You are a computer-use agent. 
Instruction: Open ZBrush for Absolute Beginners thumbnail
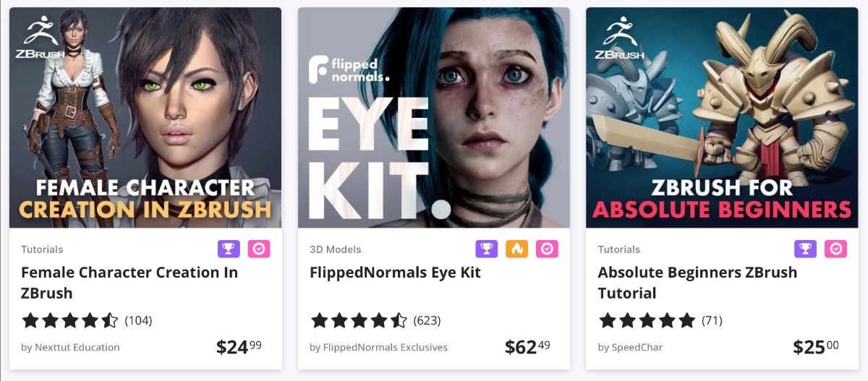coord(722,118)
